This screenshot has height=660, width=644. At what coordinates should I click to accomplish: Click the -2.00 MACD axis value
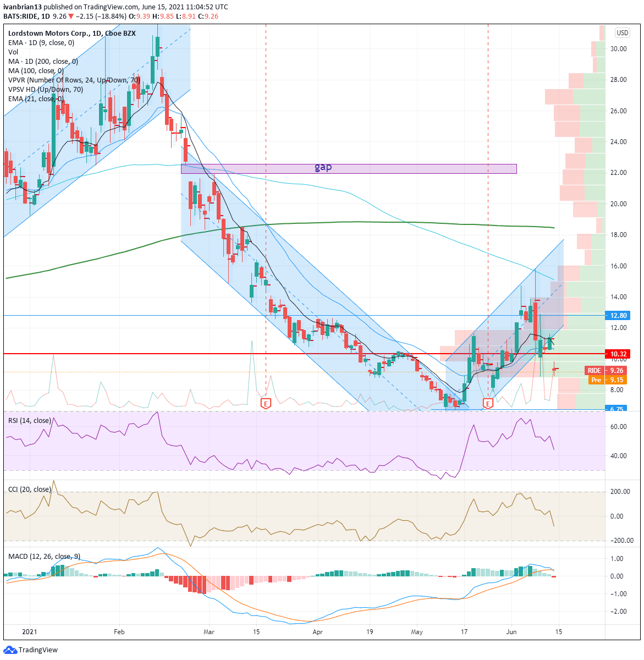(619, 612)
